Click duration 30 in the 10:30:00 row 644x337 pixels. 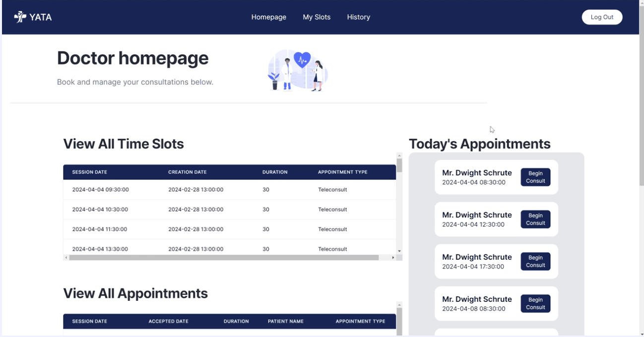(266, 210)
